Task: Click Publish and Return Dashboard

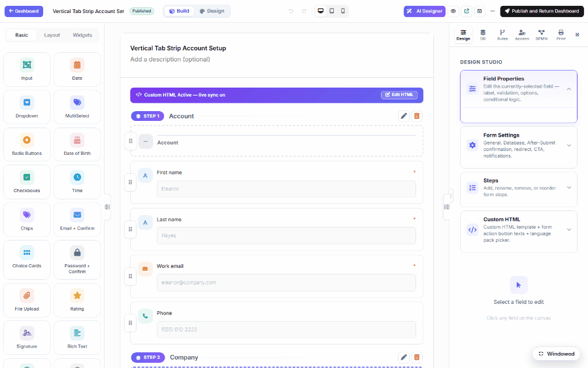Action: click(x=542, y=11)
